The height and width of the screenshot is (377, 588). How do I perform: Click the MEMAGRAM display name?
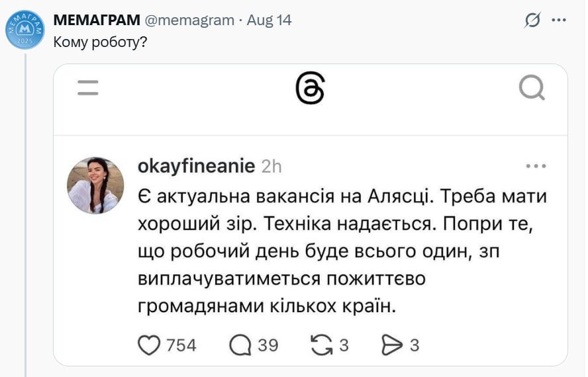pyautogui.click(x=96, y=20)
